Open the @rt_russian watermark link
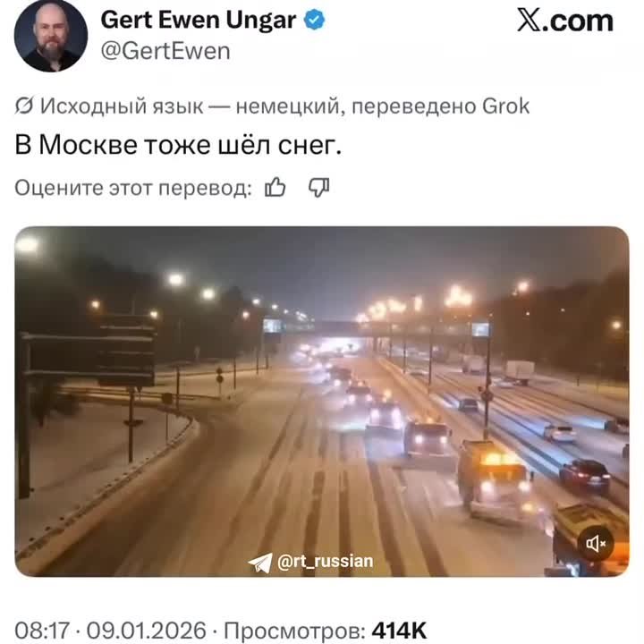Screen dimensions: 644x644 [x=326, y=561]
